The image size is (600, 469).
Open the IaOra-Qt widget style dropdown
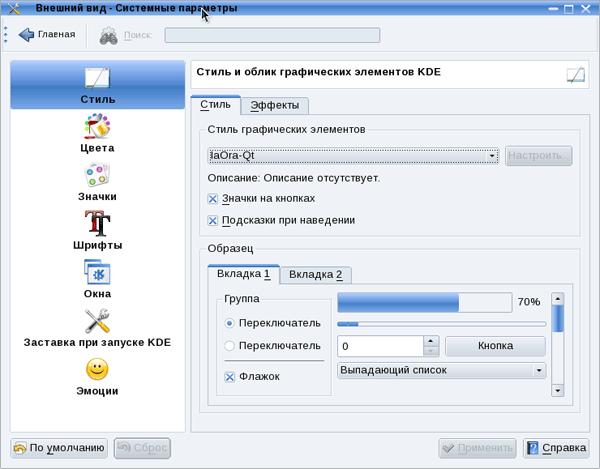coord(353,156)
